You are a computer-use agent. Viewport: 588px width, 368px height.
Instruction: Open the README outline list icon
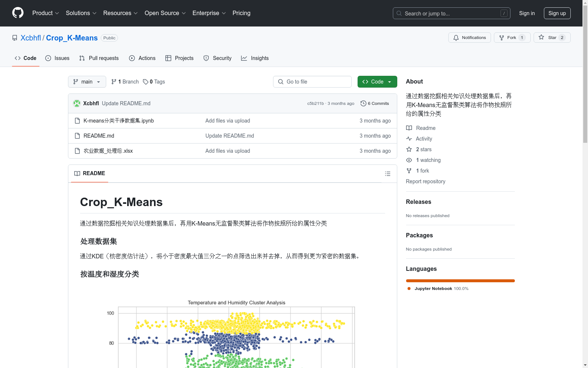click(x=387, y=174)
